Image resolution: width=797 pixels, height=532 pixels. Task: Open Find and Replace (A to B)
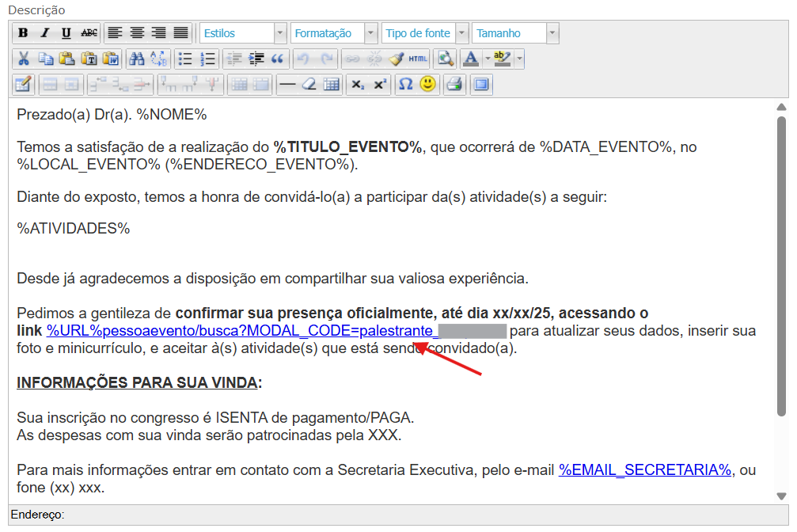(158, 59)
